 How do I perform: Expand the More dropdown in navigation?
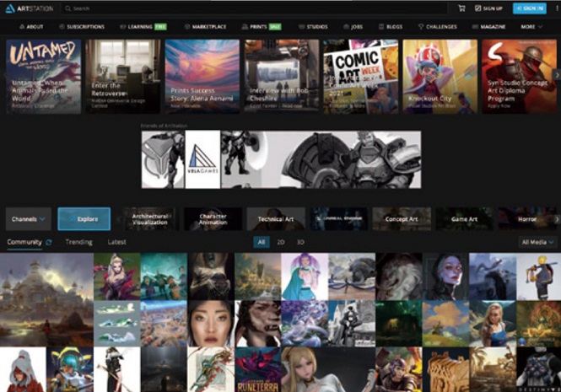coord(531,26)
